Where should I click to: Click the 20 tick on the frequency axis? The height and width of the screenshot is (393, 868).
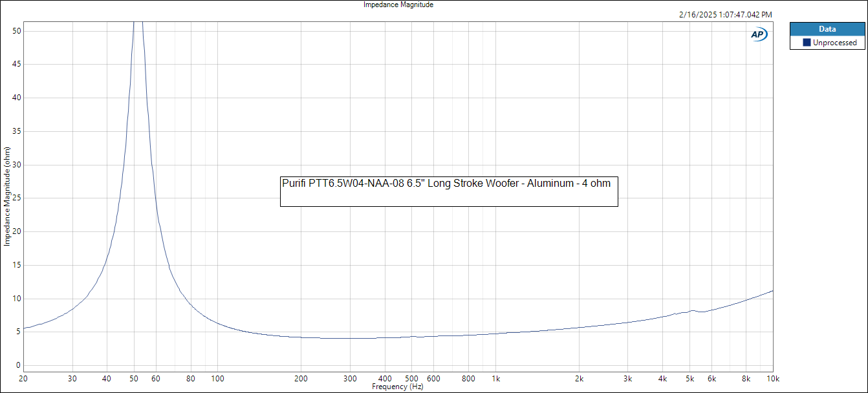(23, 378)
